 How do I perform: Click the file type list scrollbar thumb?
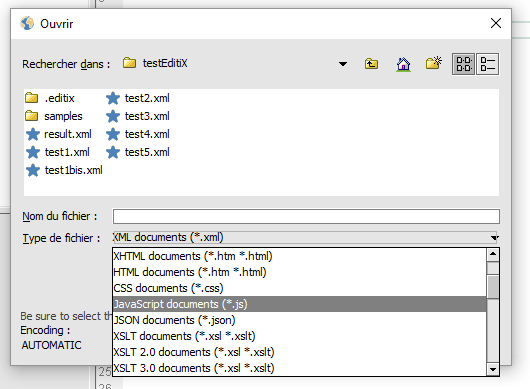tap(493, 287)
